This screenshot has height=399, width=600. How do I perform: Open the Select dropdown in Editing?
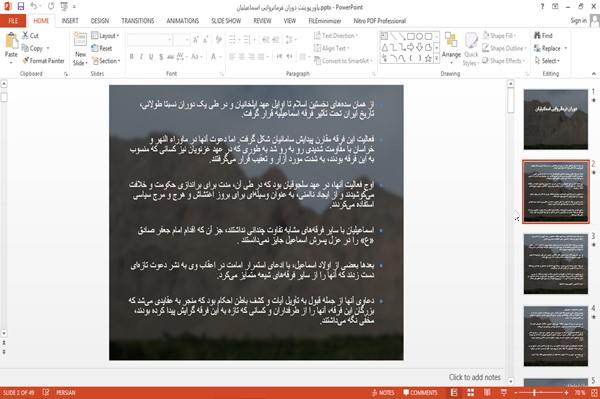coord(547,61)
